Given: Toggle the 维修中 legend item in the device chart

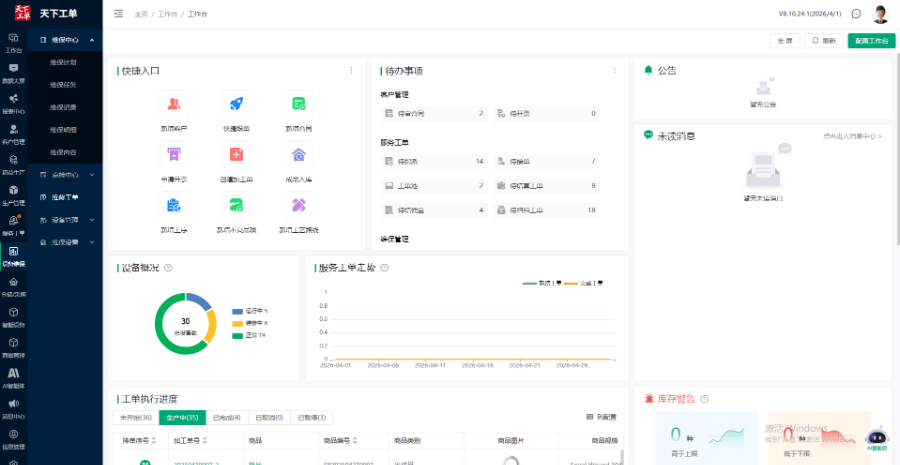Looking at the screenshot, I should tap(250, 323).
